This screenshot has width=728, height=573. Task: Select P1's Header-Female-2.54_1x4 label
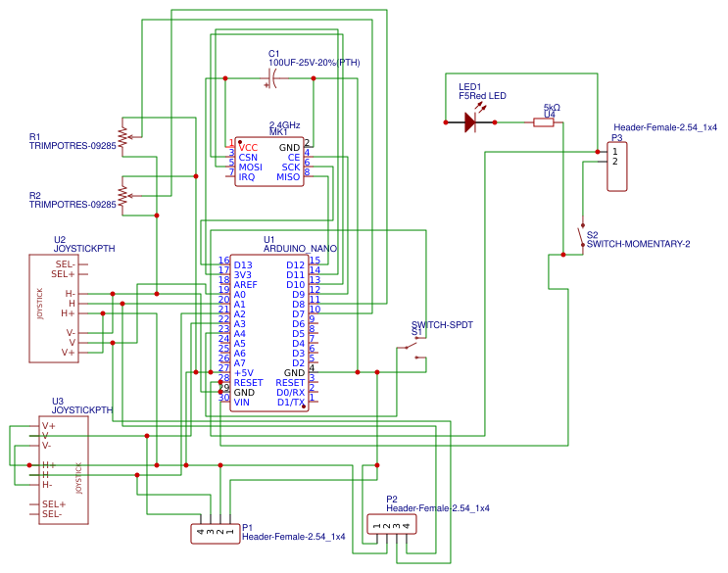(293, 537)
